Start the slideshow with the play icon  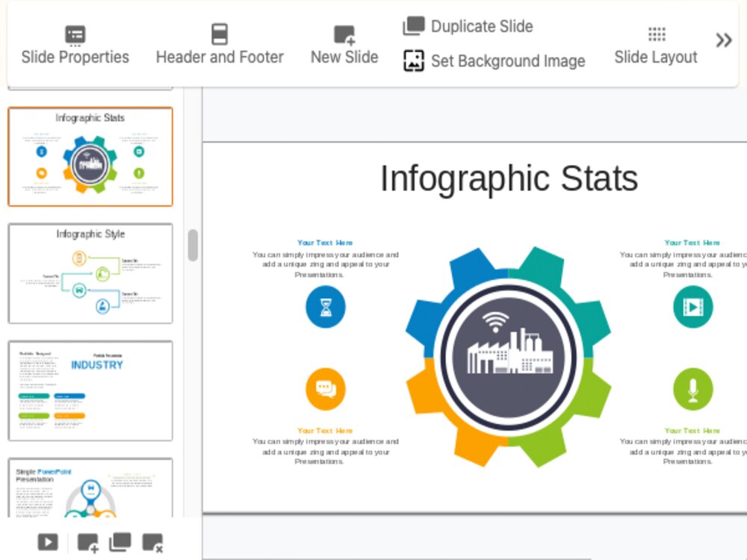click(46, 541)
